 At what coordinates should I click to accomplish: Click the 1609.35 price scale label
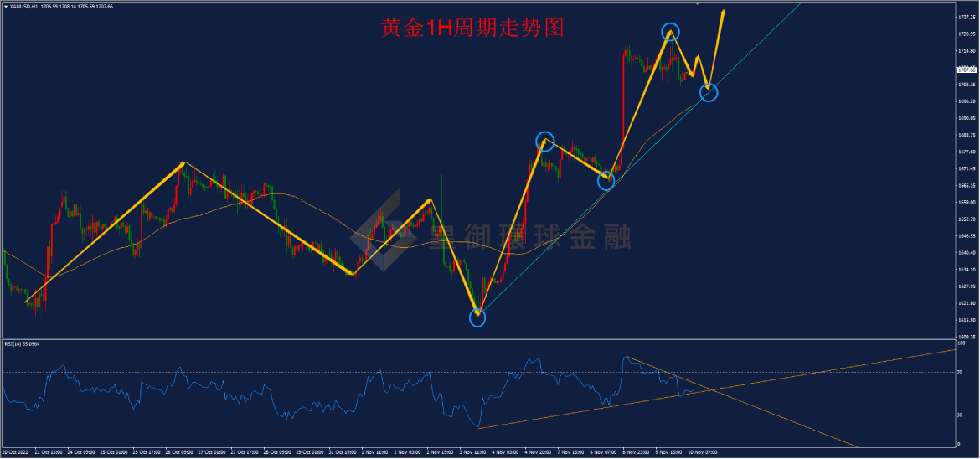967,337
